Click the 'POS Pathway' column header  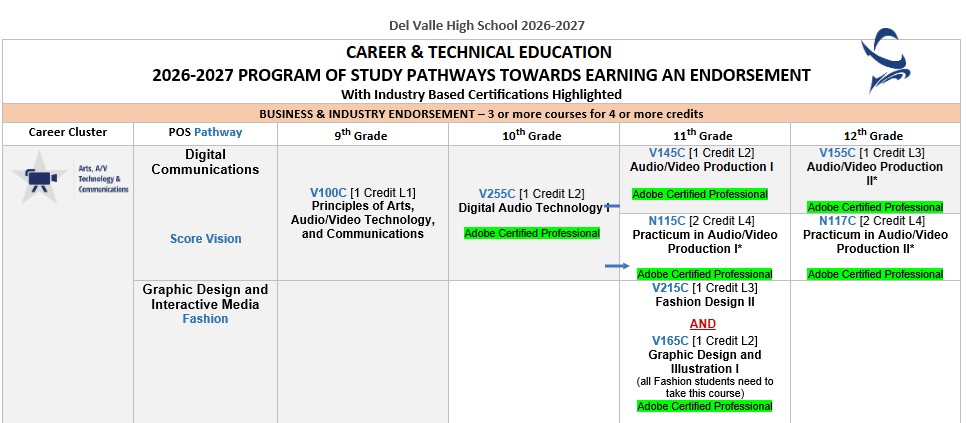(x=205, y=132)
